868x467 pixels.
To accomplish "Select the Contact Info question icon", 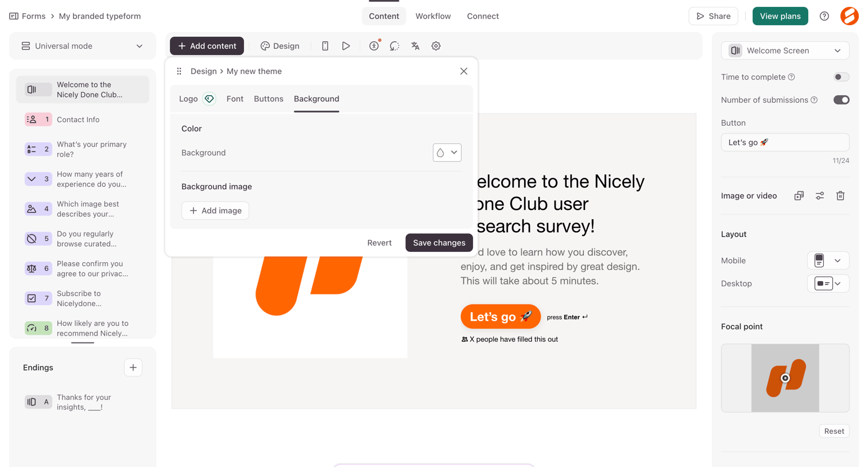I will pos(38,119).
